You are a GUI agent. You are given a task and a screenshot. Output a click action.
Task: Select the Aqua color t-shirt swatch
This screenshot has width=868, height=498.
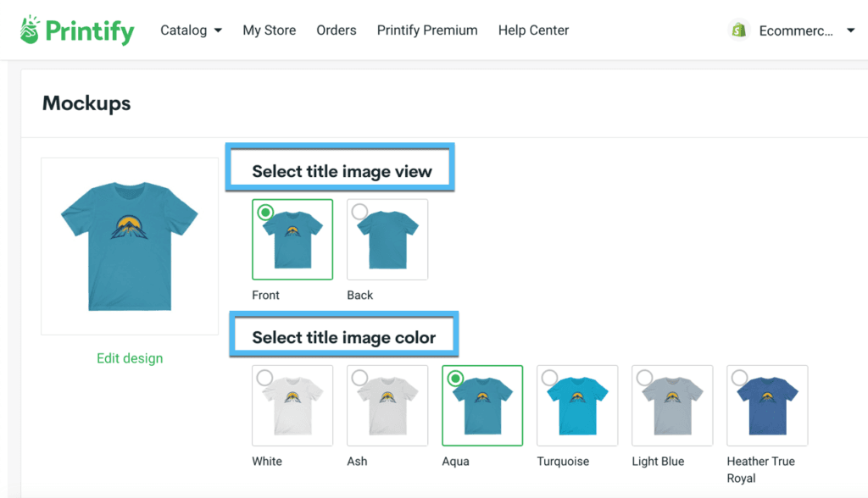coord(482,406)
